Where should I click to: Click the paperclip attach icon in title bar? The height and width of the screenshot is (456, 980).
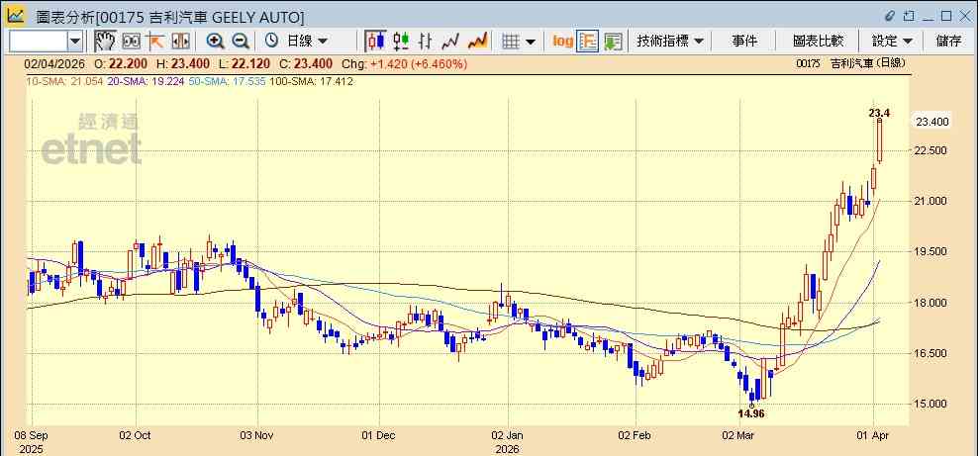pyautogui.click(x=890, y=16)
